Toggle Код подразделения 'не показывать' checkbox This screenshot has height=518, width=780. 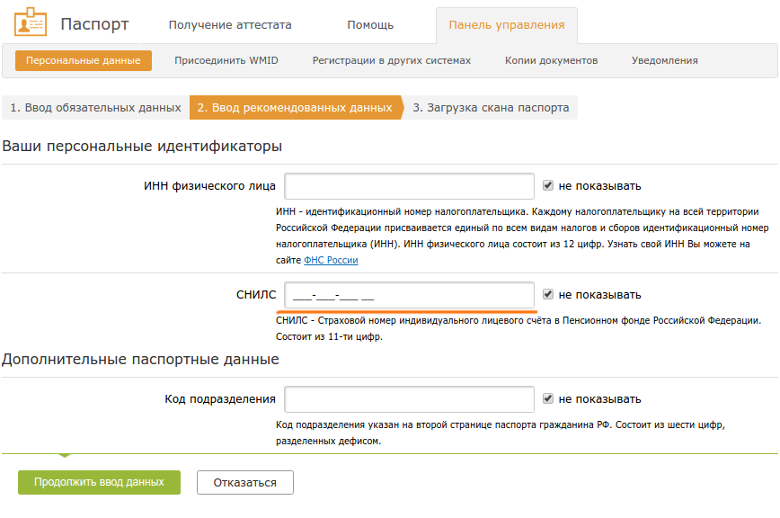pyautogui.click(x=548, y=399)
